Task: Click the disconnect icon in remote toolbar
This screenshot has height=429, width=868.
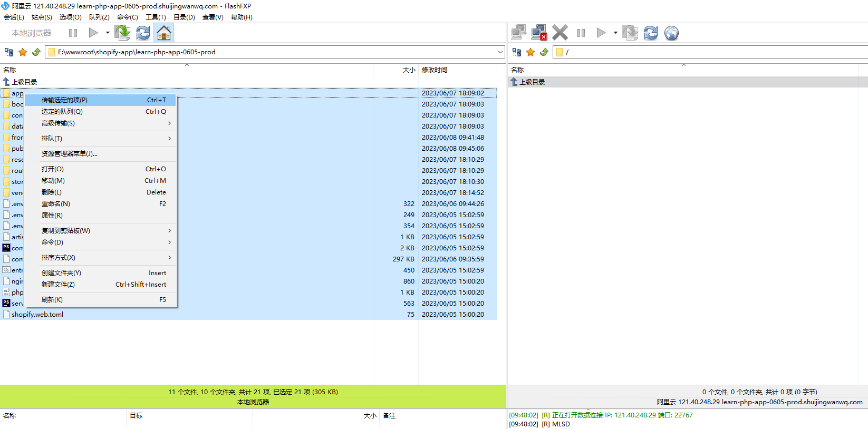Action: coord(539,33)
